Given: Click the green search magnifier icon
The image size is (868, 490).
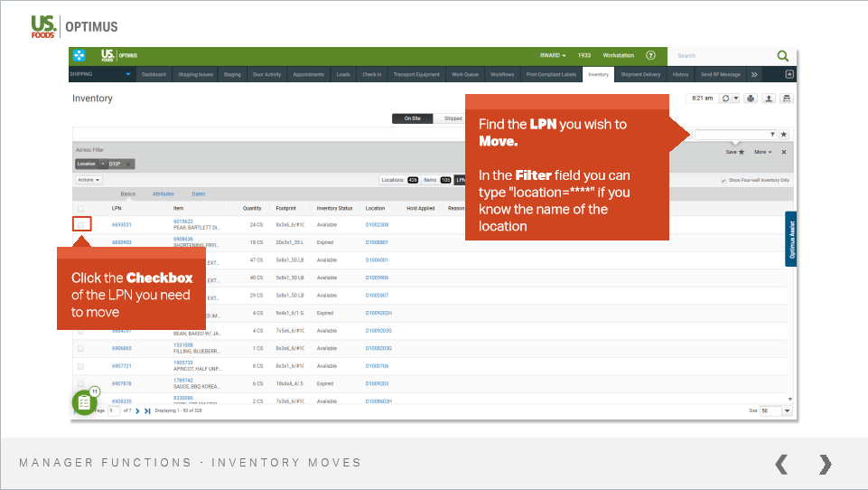Looking at the screenshot, I should 783,55.
